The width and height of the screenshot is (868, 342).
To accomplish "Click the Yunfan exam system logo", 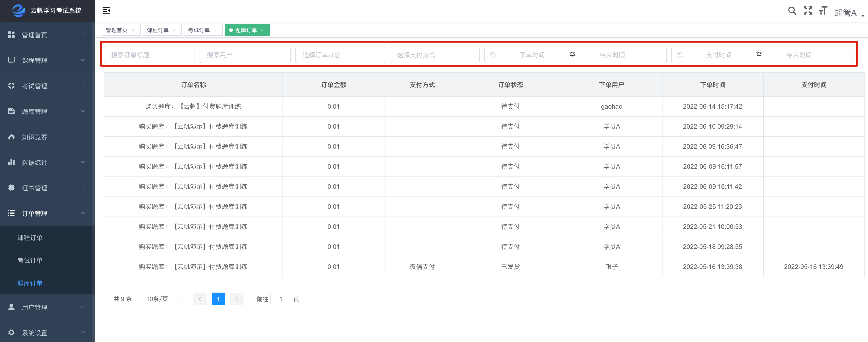I will coord(18,10).
